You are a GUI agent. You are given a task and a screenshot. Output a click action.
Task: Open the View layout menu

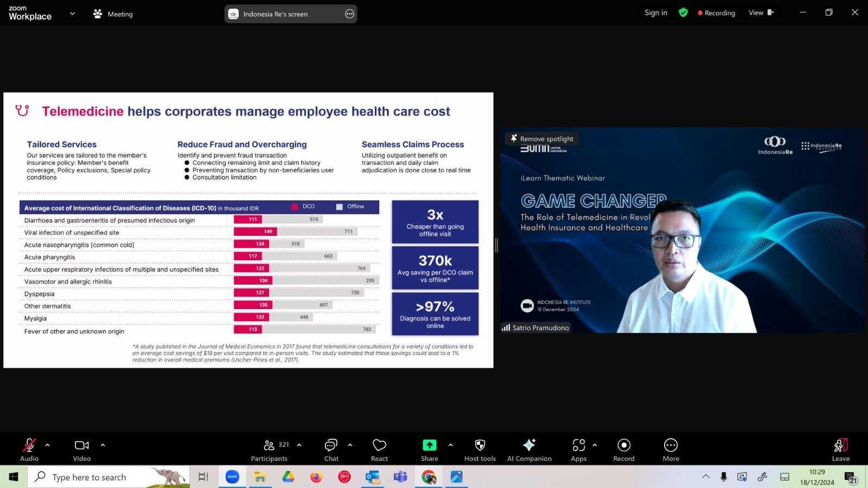point(761,12)
